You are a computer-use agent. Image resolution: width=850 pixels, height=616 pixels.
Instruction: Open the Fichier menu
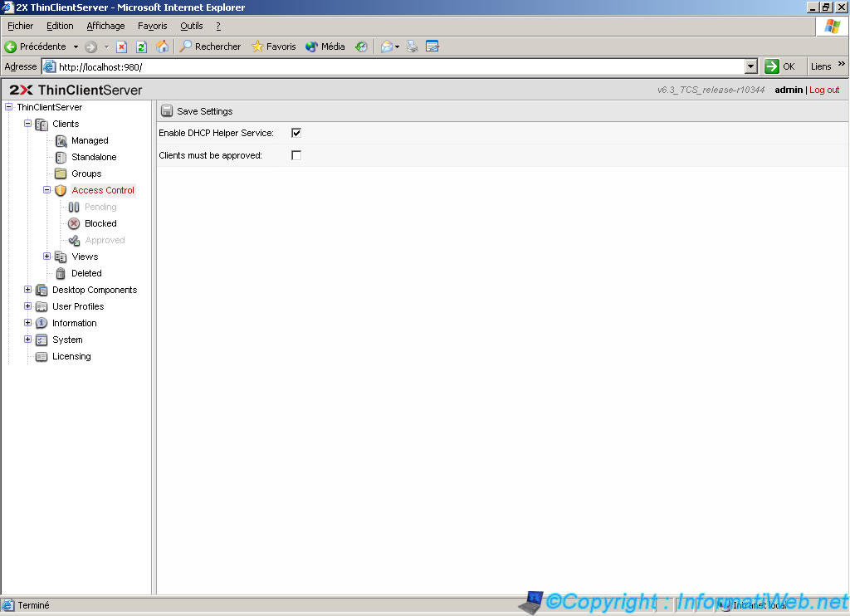[x=21, y=26]
